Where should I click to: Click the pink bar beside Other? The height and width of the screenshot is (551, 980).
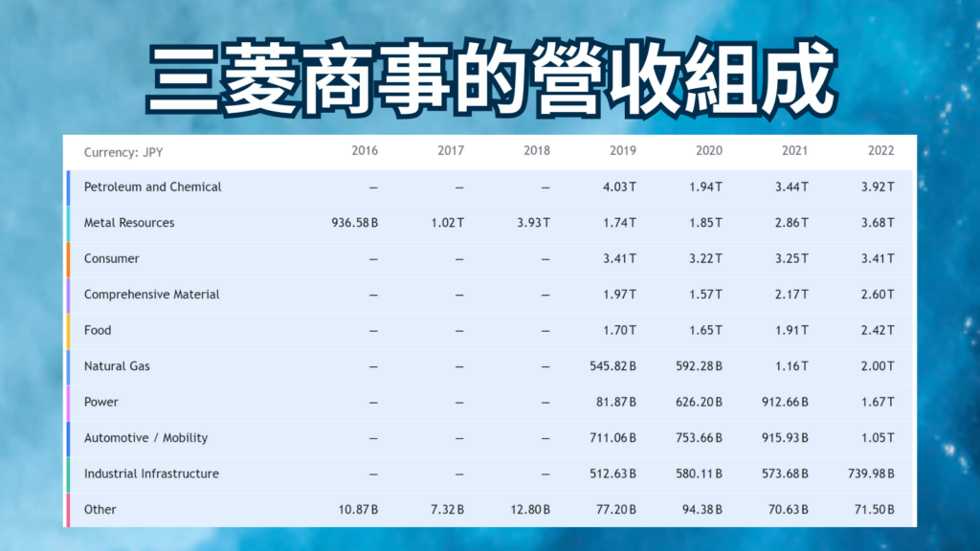point(68,509)
